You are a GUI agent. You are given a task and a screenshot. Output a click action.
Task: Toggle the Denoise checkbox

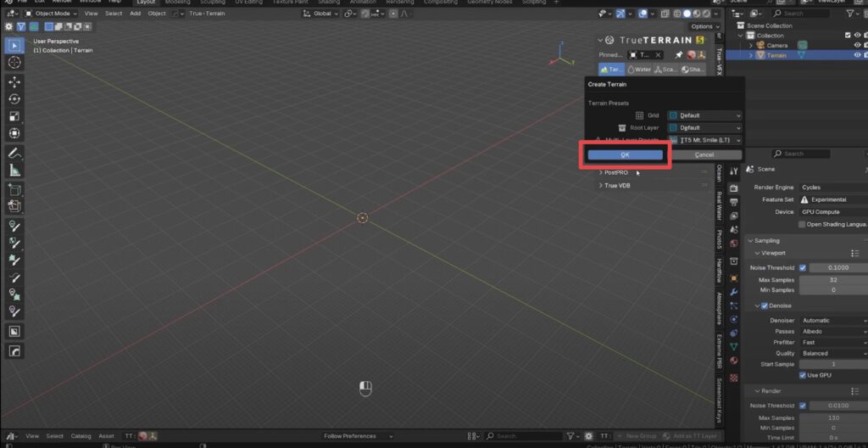pos(765,305)
